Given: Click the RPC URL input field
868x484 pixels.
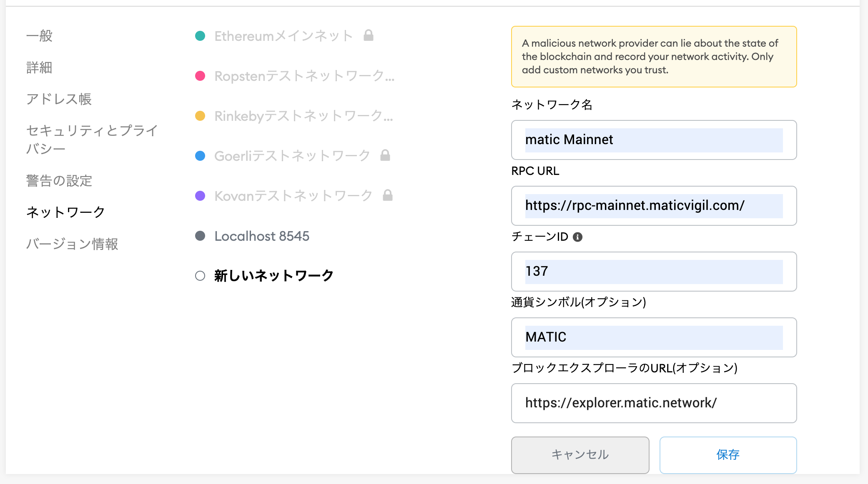Looking at the screenshot, I should point(654,206).
